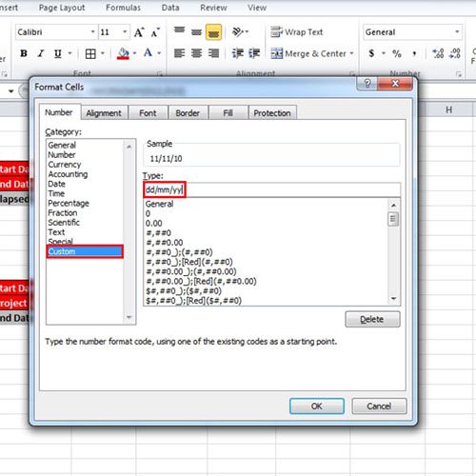Click Decrease Decimal icon
Viewport: 476px width, 476px height.
click(455, 53)
